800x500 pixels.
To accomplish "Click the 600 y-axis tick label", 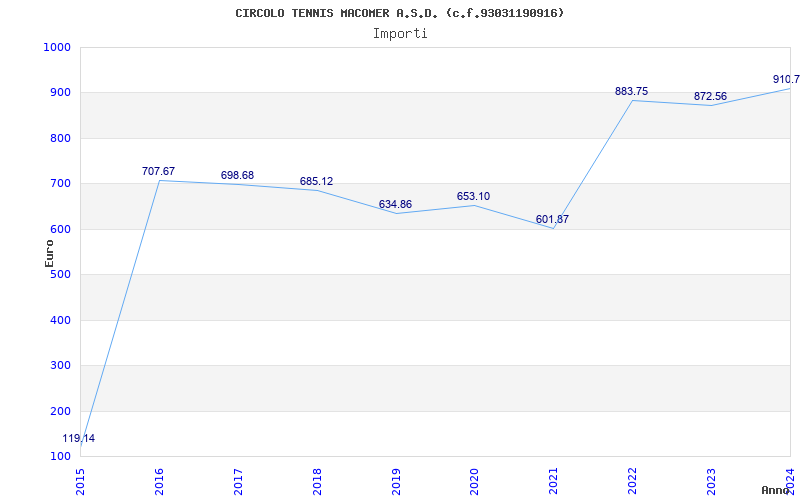I will [60, 230].
